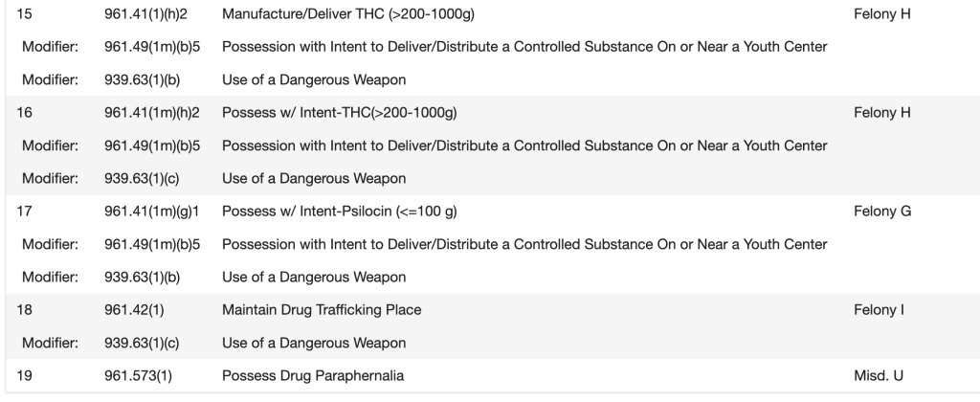Click count number 19 in the table
This screenshot has width=980, height=402.
click(26, 376)
